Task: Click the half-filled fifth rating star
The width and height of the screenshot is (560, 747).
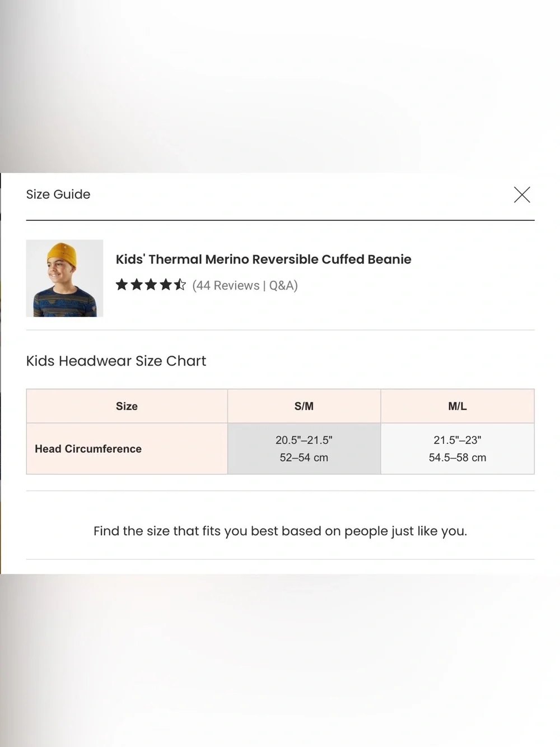Action: pyautogui.click(x=180, y=285)
